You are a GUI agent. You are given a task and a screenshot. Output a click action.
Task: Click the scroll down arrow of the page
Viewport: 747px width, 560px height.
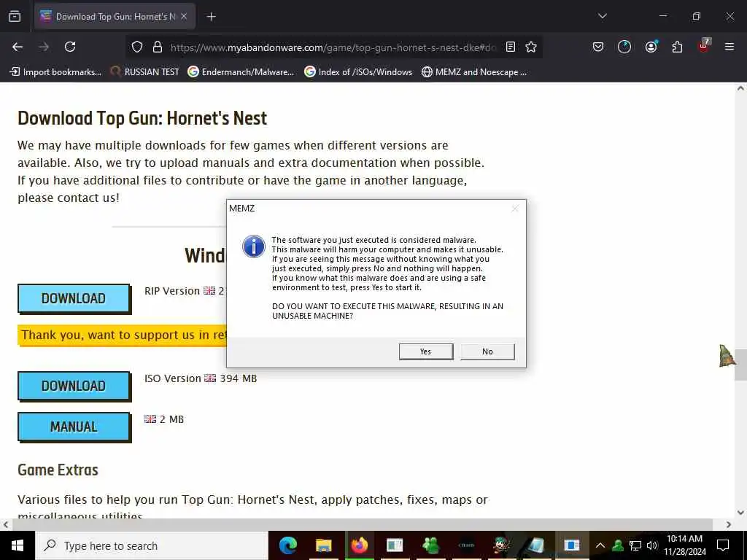click(x=740, y=513)
